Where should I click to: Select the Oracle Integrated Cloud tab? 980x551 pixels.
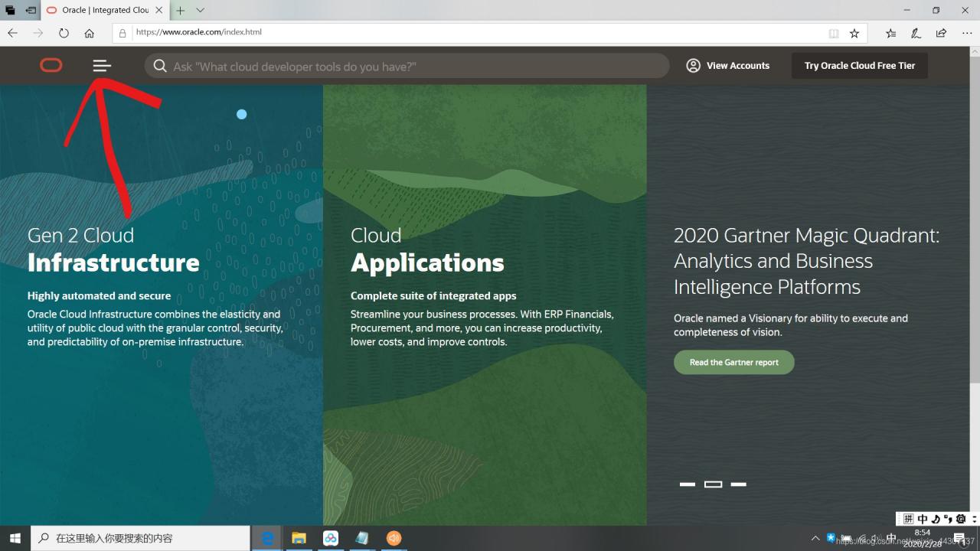[106, 10]
